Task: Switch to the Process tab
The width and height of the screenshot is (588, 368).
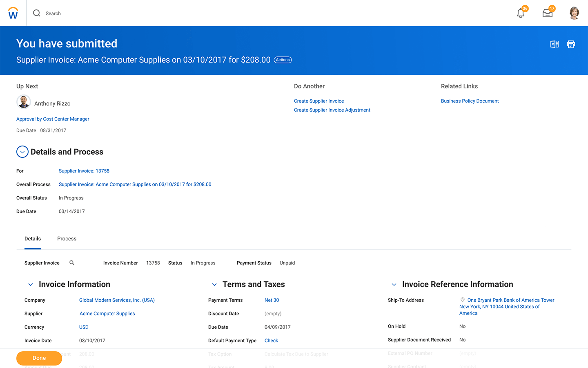Action: click(x=67, y=239)
